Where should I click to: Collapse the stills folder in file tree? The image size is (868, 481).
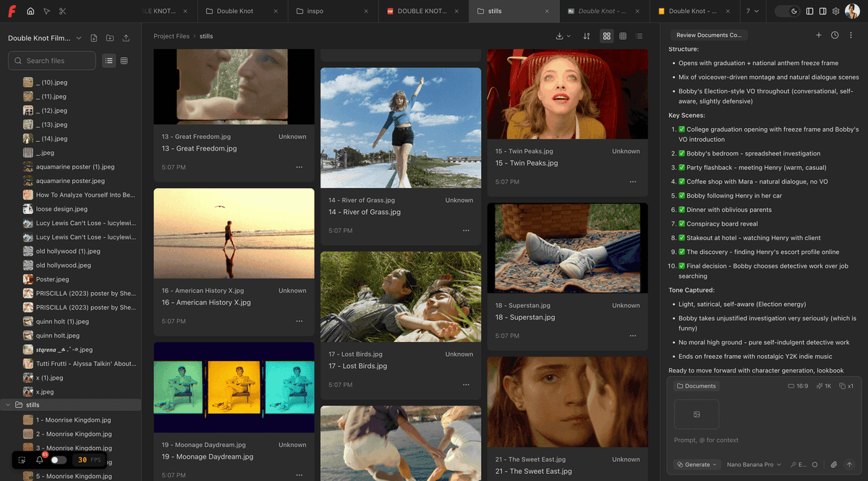(9, 405)
